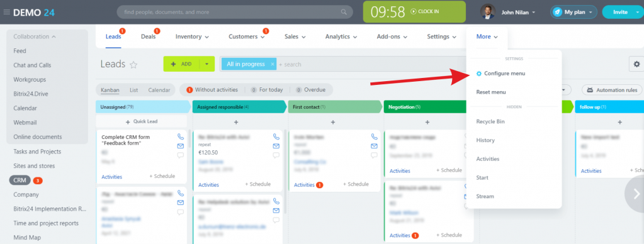Viewport: 644px width, 244px height.
Task: Expand the Analytics menu
Action: pyautogui.click(x=341, y=36)
